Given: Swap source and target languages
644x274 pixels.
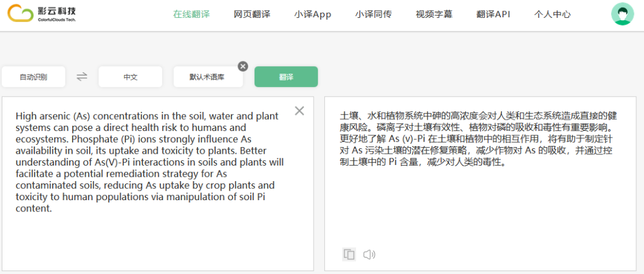Looking at the screenshot, I should (82, 76).
